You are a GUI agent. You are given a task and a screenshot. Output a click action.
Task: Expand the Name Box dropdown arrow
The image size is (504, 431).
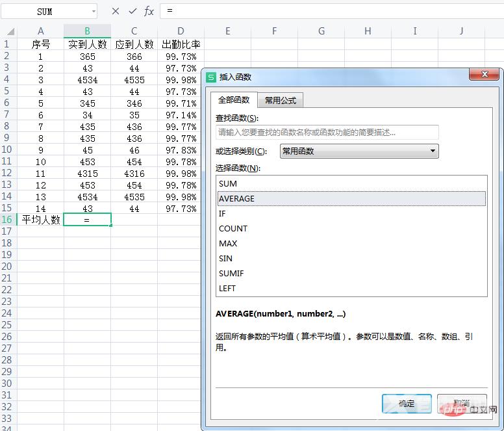point(94,11)
